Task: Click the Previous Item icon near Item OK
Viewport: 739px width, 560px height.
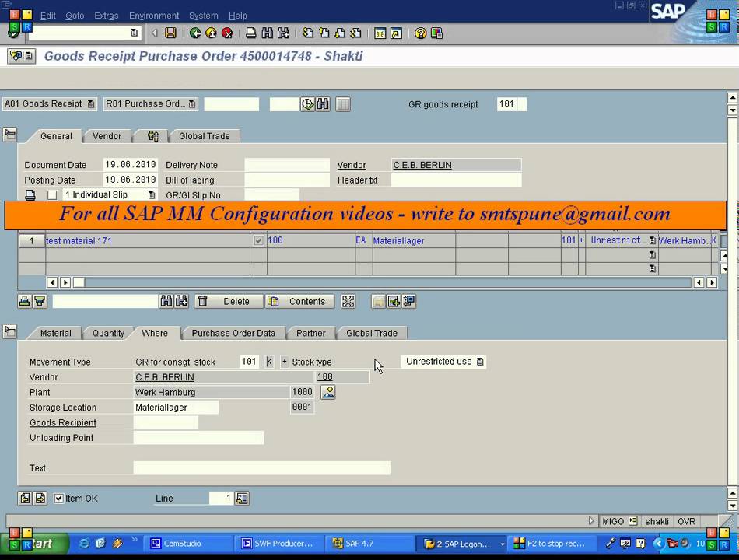Action: tap(25, 498)
